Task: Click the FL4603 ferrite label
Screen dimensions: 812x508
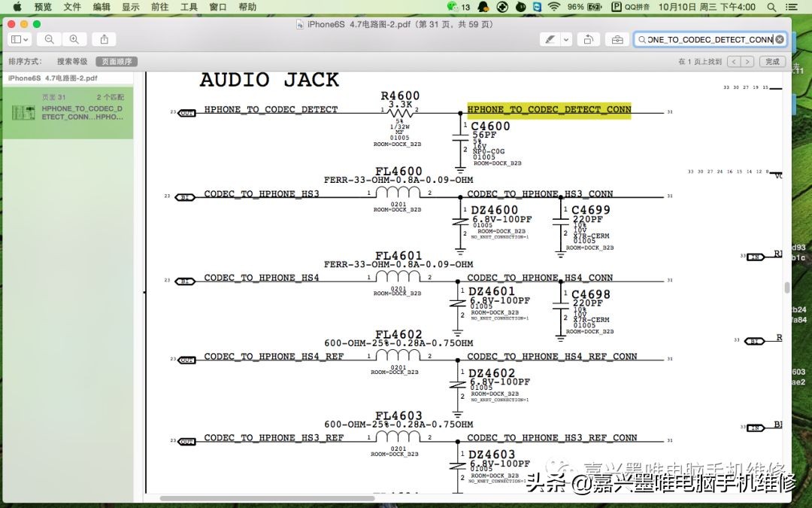Action: [398, 415]
